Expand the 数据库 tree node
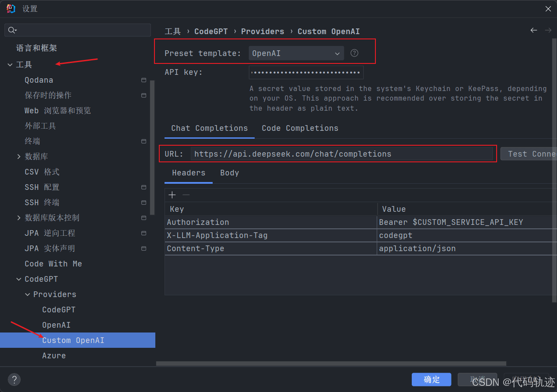Viewport: 557px width, 392px height. 19,157
